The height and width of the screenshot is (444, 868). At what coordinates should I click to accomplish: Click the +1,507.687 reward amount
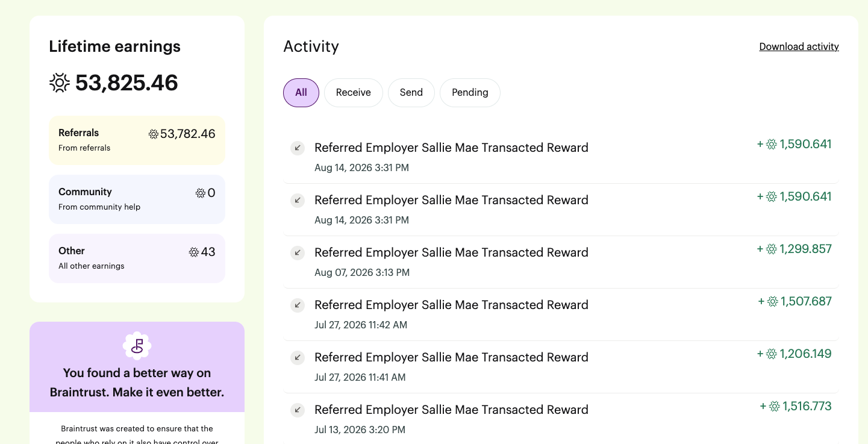(x=795, y=301)
